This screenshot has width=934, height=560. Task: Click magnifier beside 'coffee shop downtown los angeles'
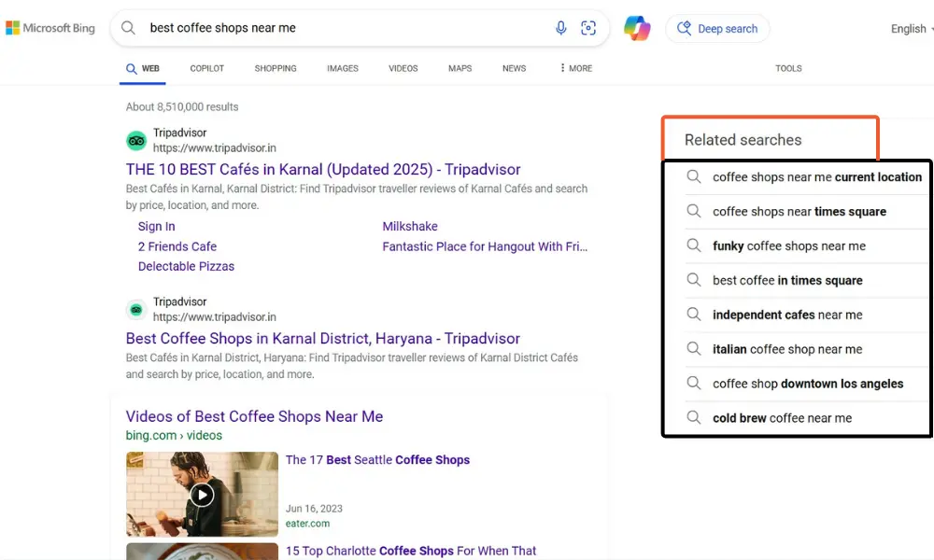coord(693,384)
